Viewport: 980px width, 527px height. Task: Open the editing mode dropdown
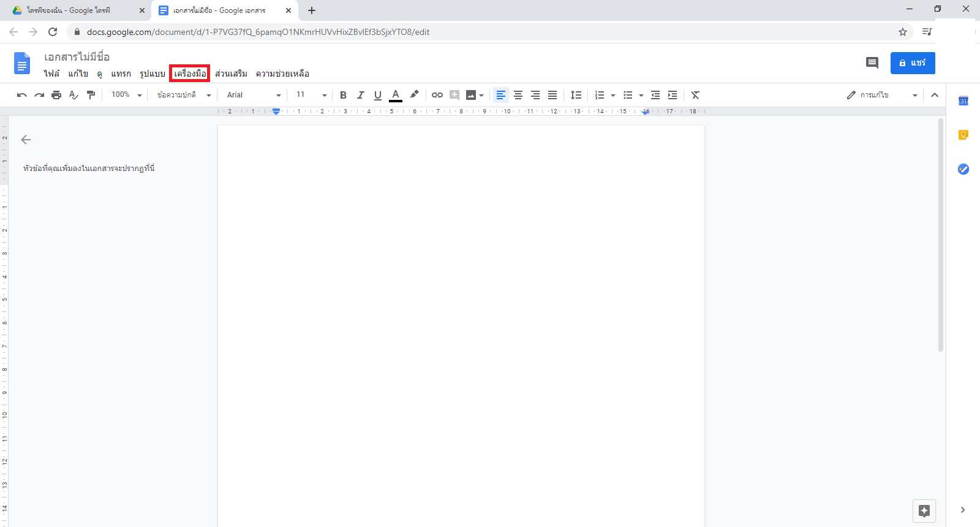882,95
